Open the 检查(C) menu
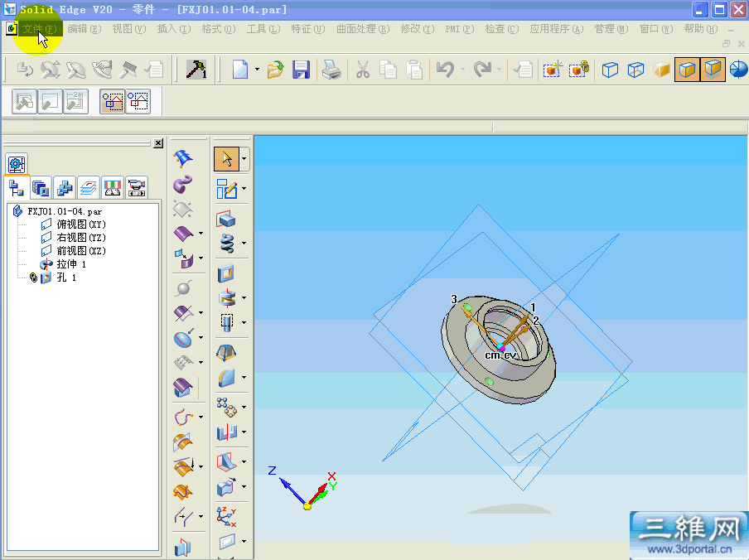Screen dimensions: 749x560 502,29
